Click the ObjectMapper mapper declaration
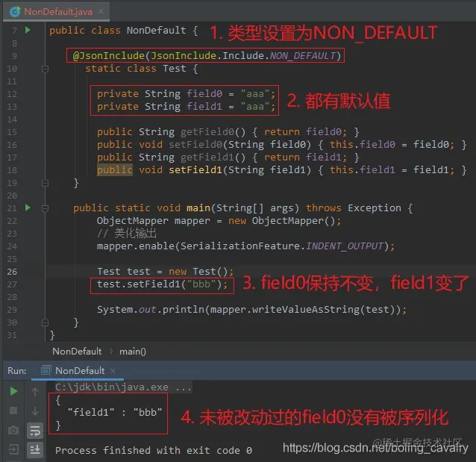Image resolution: width=476 pixels, height=462 pixels. (219, 221)
